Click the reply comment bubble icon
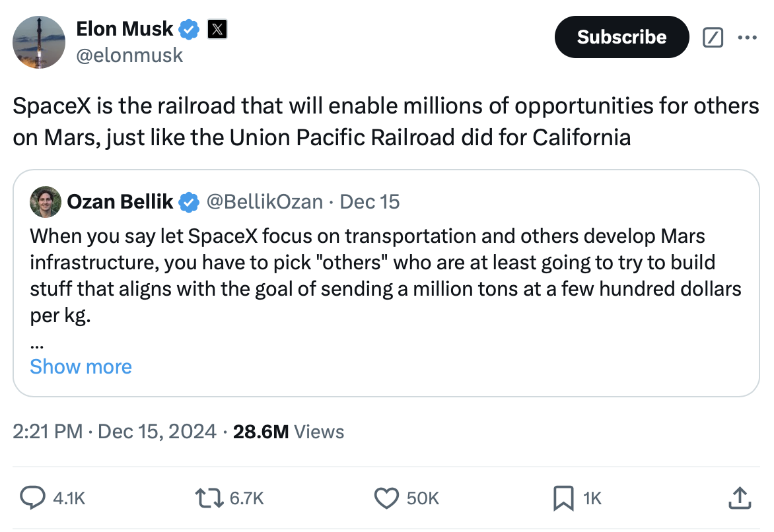Image resolution: width=774 pixels, height=532 pixels. click(30, 498)
